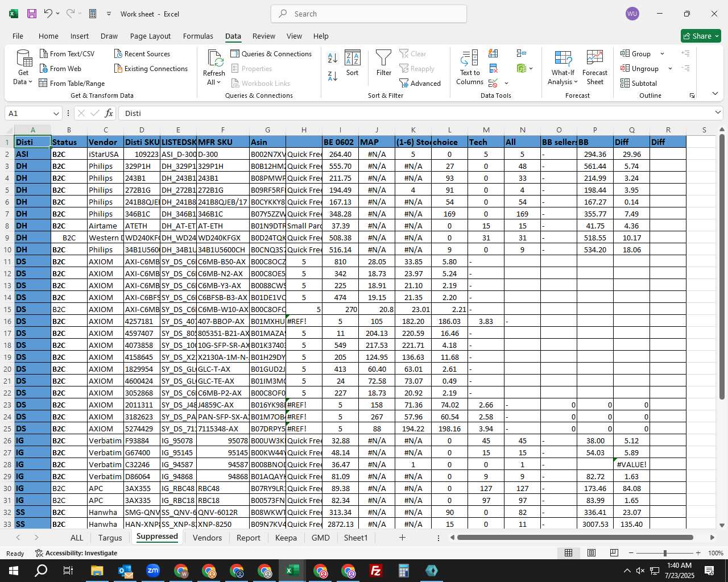Click the Insert Function fx icon

(109, 113)
